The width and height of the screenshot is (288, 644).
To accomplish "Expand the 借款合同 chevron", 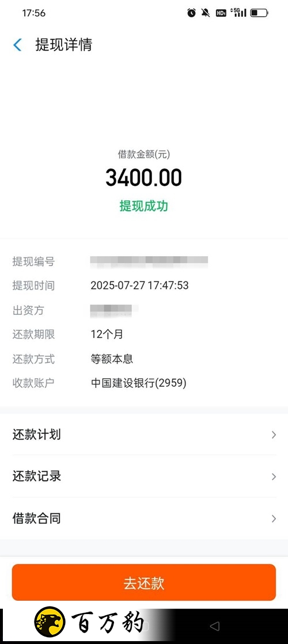I will [x=274, y=519].
